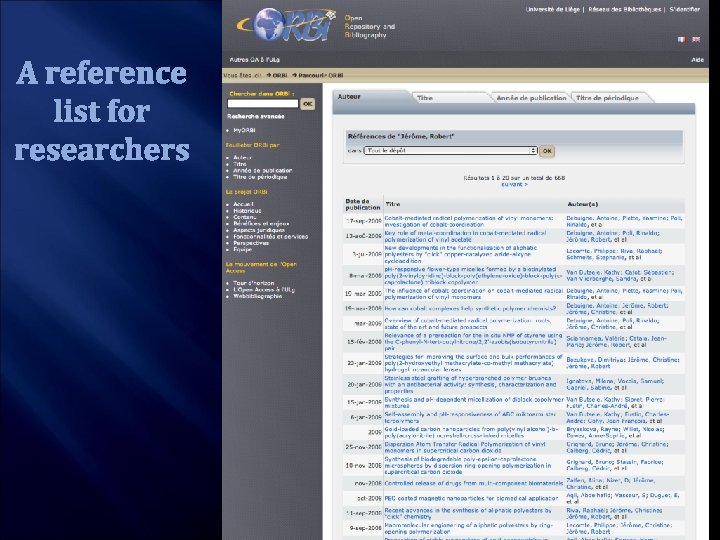720x540 pixels.
Task: Focus the Chercher dans ORBi search field
Action: (x=263, y=104)
